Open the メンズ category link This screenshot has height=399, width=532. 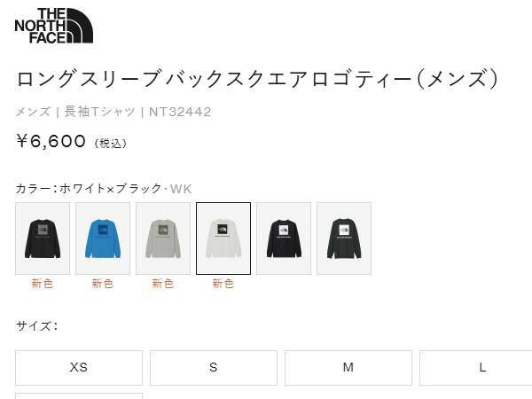click(x=33, y=112)
